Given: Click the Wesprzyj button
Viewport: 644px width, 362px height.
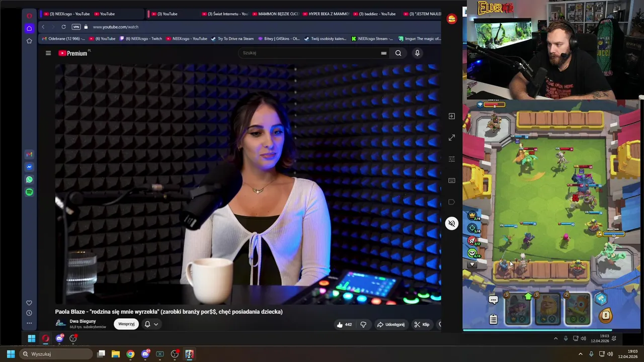Looking at the screenshot, I should point(126,324).
